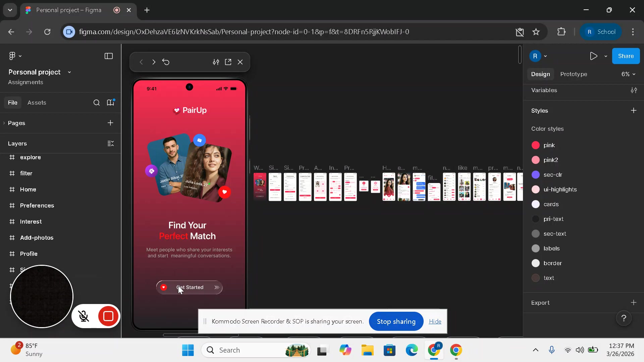This screenshot has width=644, height=362.
Task: Toggle the sidebar minimize UI icon
Action: click(108, 56)
